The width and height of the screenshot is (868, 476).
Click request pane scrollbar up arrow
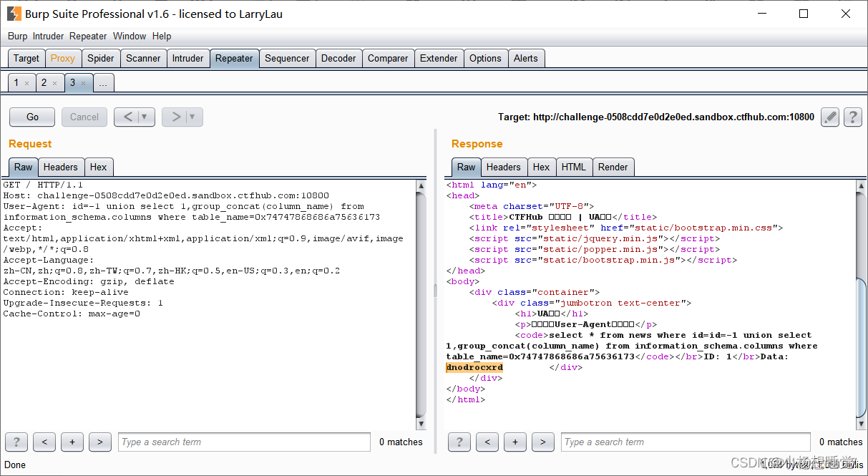pyautogui.click(x=421, y=185)
